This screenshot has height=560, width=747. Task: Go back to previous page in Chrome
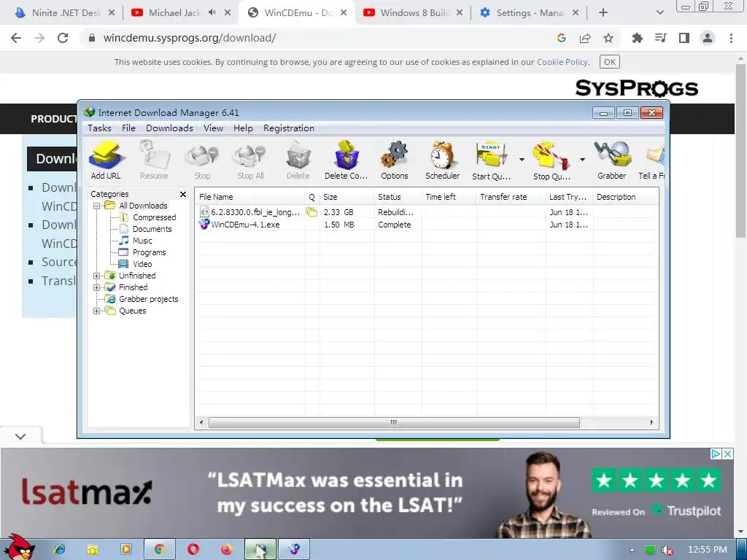click(x=16, y=38)
